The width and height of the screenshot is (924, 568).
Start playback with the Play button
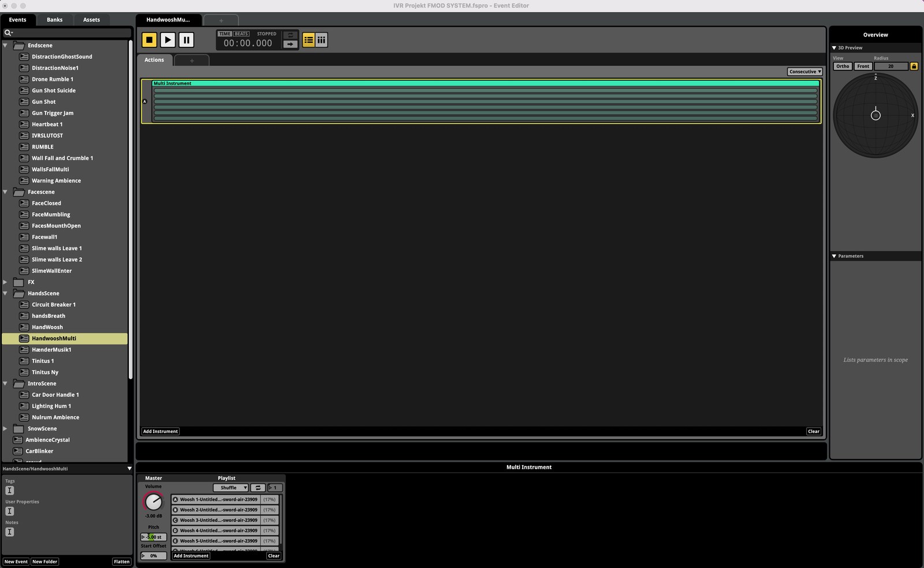point(167,40)
